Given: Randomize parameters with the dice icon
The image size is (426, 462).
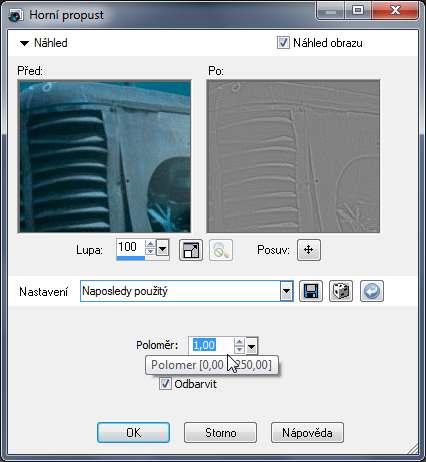Looking at the screenshot, I should (341, 291).
